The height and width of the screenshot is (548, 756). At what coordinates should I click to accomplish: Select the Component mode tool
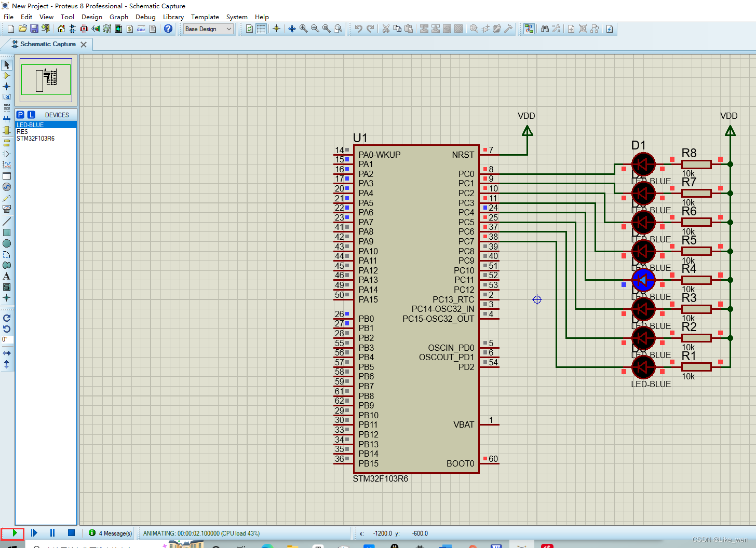point(7,76)
